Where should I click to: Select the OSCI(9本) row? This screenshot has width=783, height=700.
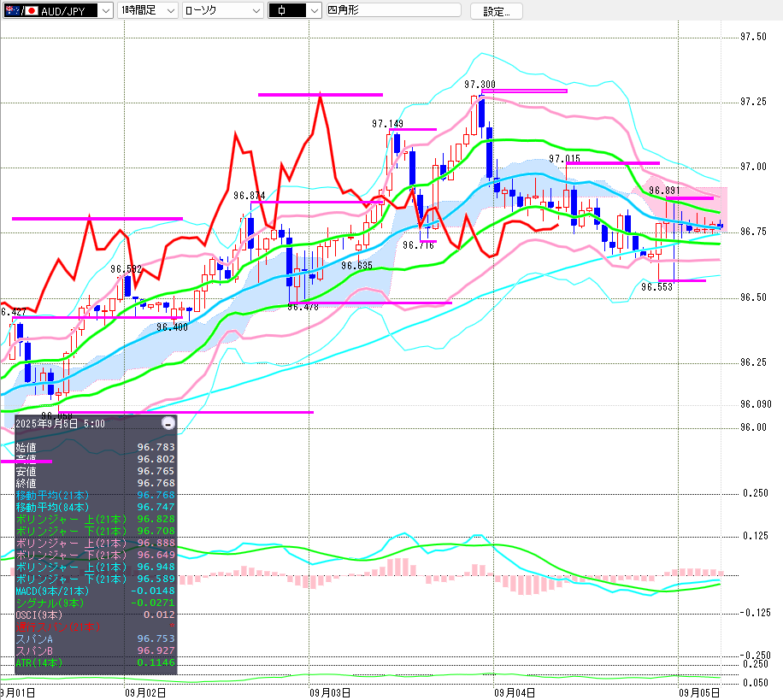click(x=96, y=615)
